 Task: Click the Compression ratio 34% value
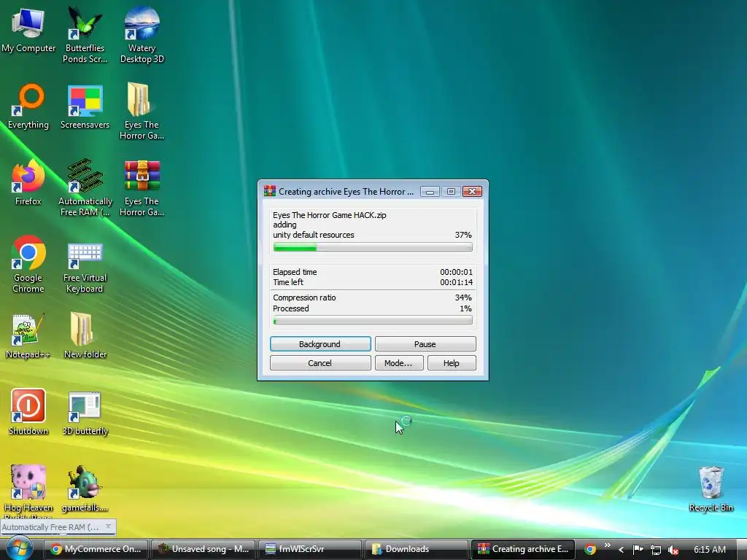point(463,297)
